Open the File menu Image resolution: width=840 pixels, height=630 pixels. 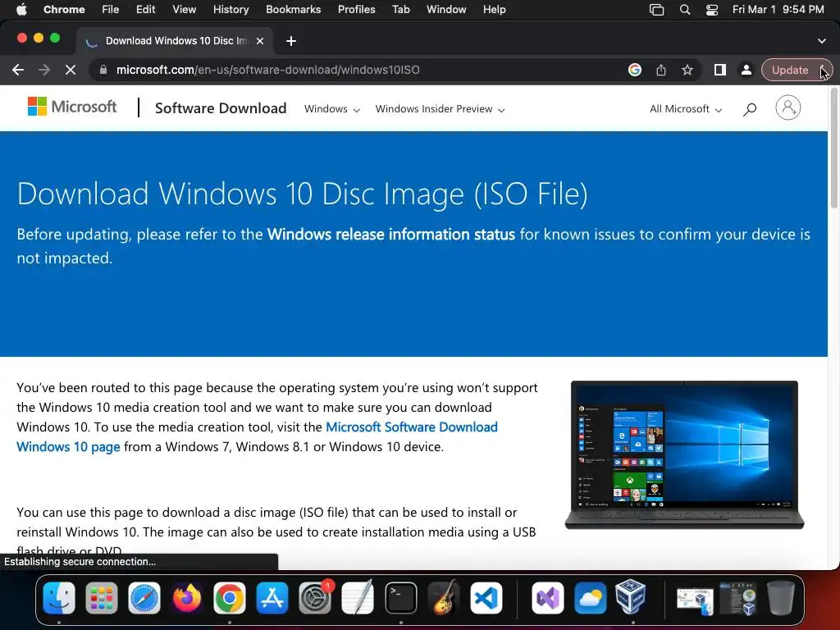point(111,10)
